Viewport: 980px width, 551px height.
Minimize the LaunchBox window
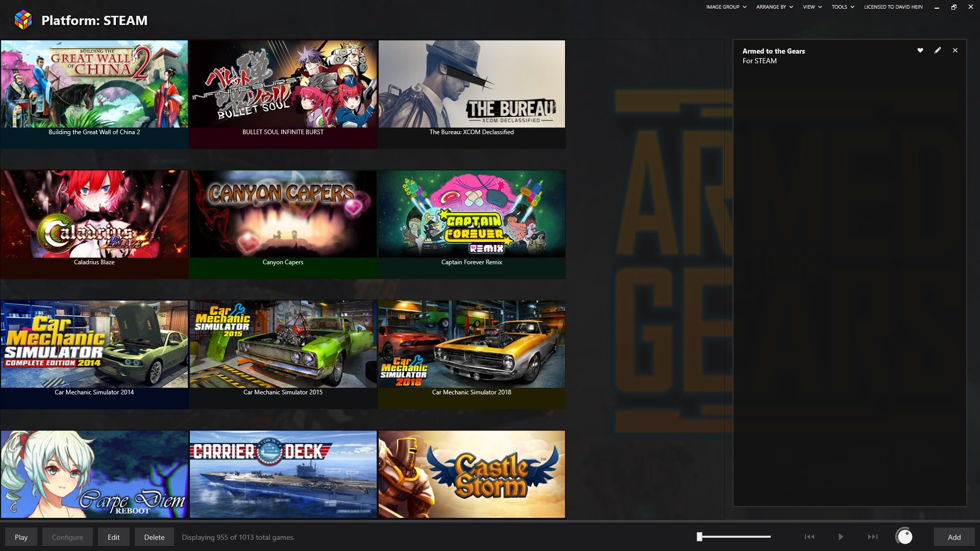tap(937, 7)
